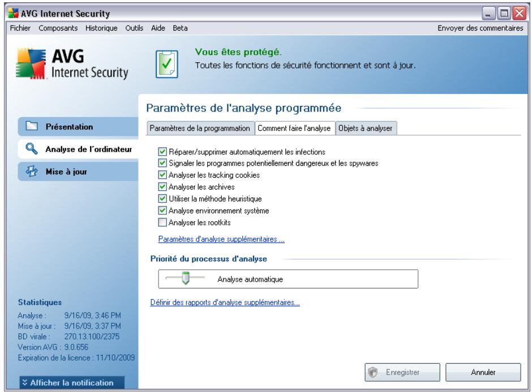Click the green checkmark protection status icon

(x=166, y=64)
